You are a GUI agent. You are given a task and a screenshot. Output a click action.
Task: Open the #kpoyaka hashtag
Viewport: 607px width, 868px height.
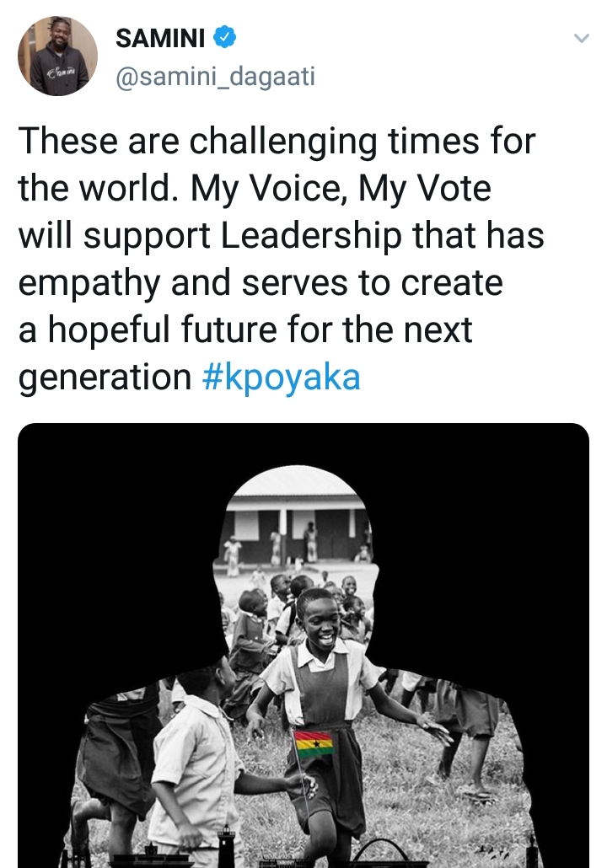tap(282, 378)
